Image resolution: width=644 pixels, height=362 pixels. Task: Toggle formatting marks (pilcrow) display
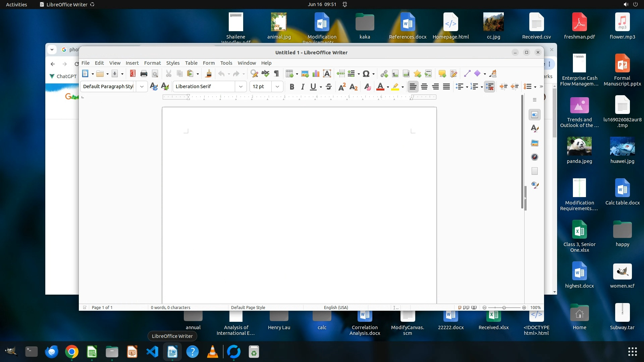(276, 74)
